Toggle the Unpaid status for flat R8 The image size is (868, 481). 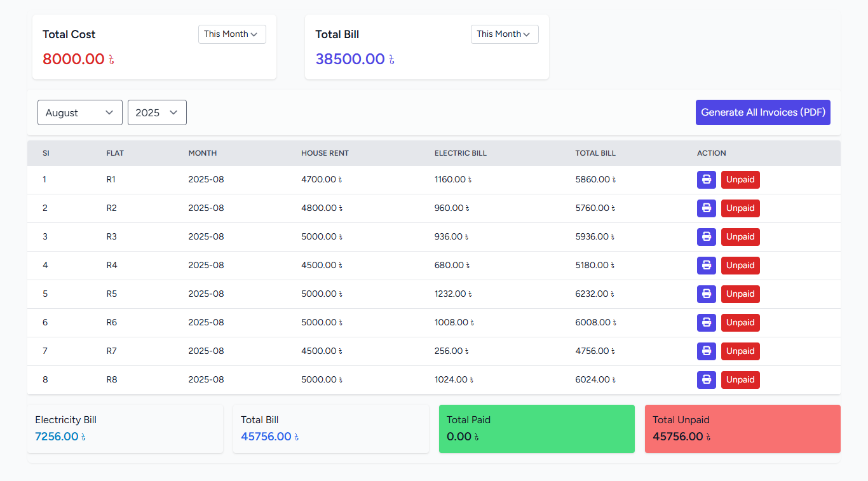point(740,380)
